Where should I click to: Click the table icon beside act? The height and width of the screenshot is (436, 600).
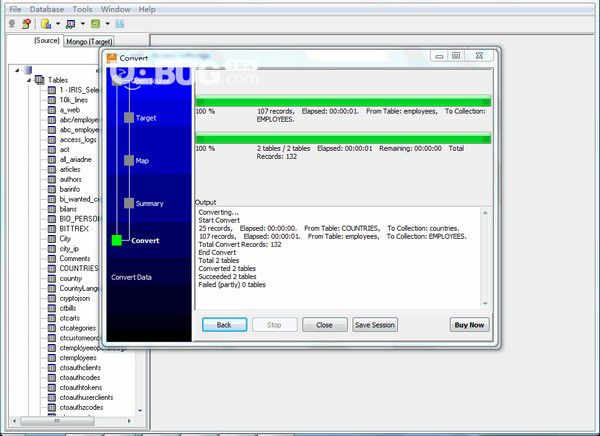click(52, 150)
